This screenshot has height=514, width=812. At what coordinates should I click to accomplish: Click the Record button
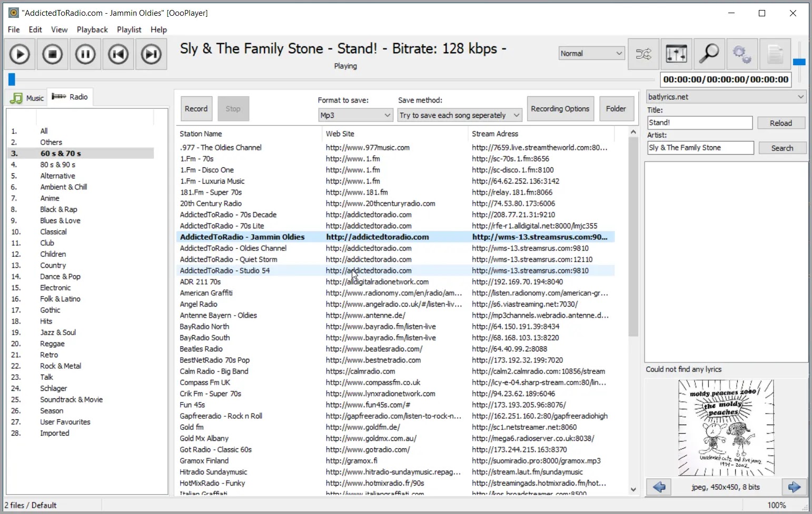196,109
